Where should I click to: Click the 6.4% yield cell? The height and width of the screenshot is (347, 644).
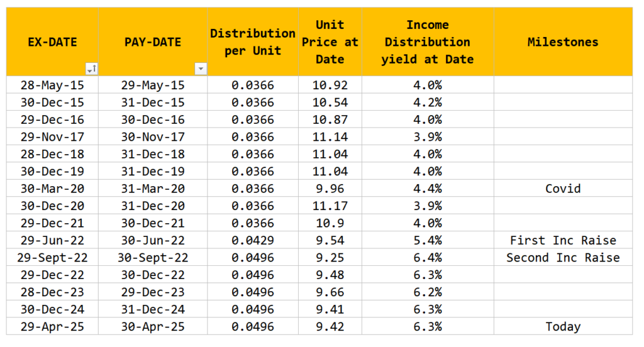pyautogui.click(x=427, y=258)
